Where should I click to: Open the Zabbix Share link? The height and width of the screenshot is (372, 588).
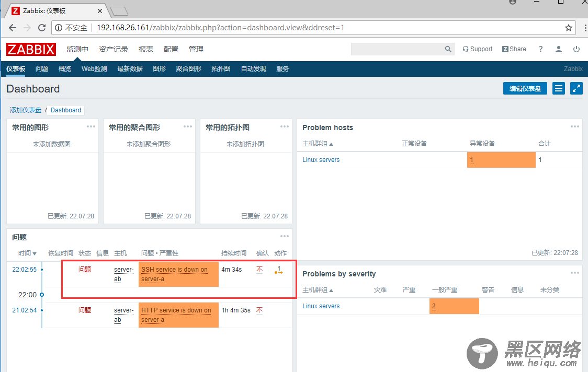pos(514,49)
